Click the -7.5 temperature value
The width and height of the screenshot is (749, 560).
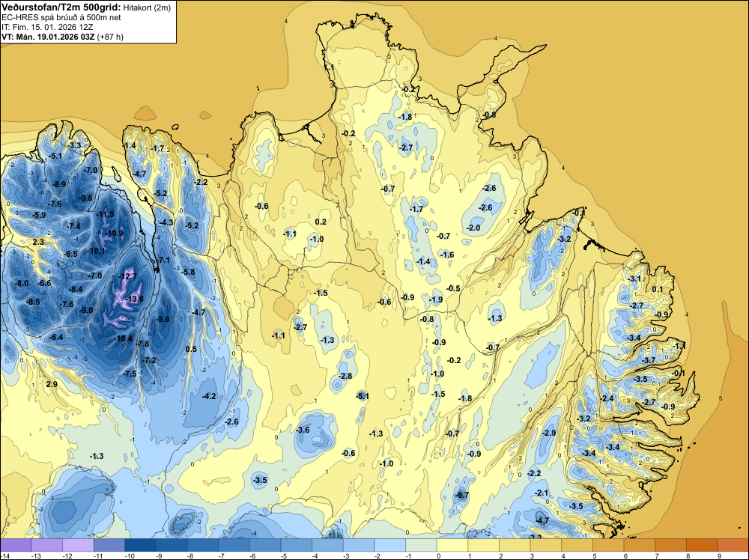point(130,374)
